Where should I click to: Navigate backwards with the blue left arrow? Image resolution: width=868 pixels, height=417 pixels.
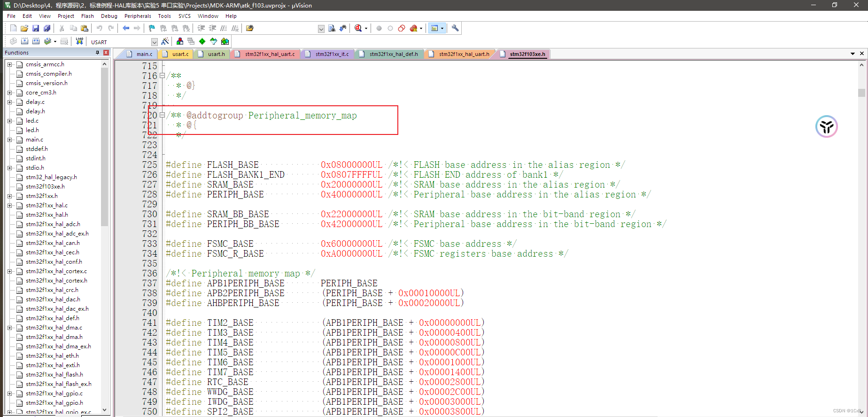coord(126,28)
